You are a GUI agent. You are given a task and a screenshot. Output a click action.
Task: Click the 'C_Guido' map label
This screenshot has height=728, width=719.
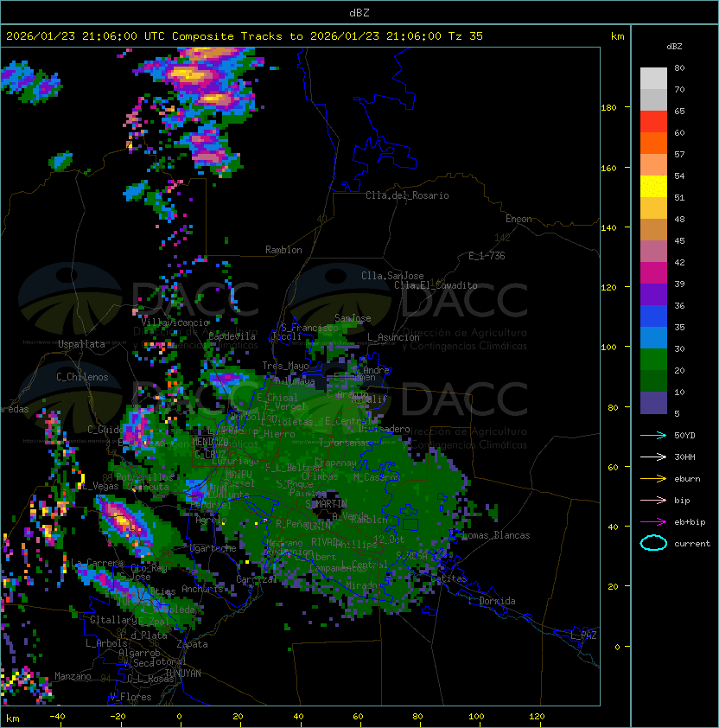pos(105,430)
